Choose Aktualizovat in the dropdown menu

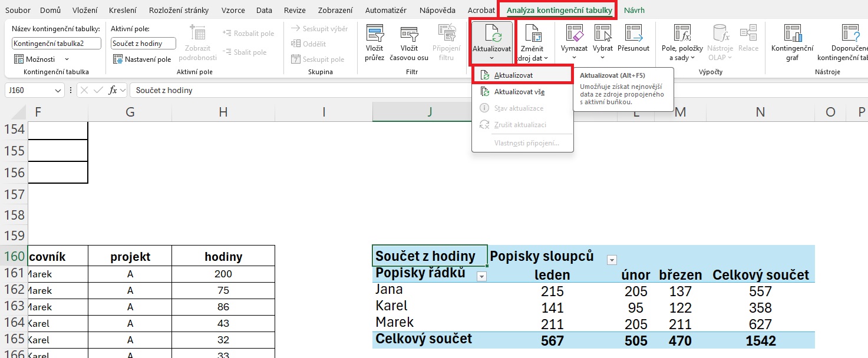[513, 75]
